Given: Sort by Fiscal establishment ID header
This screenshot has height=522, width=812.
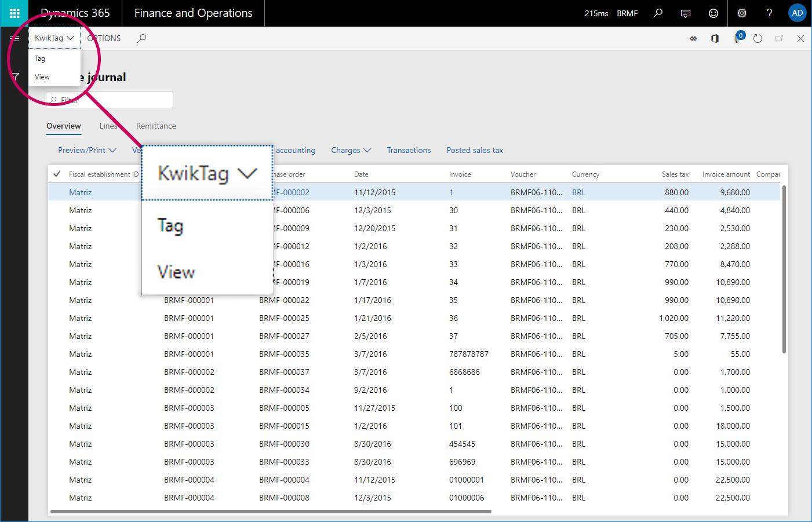Looking at the screenshot, I should point(104,174).
